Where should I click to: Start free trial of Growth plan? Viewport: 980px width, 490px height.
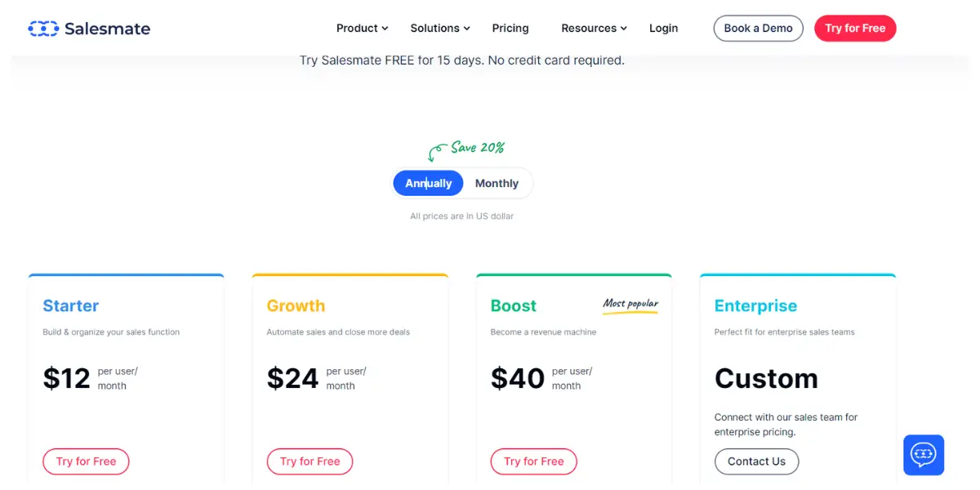point(310,461)
